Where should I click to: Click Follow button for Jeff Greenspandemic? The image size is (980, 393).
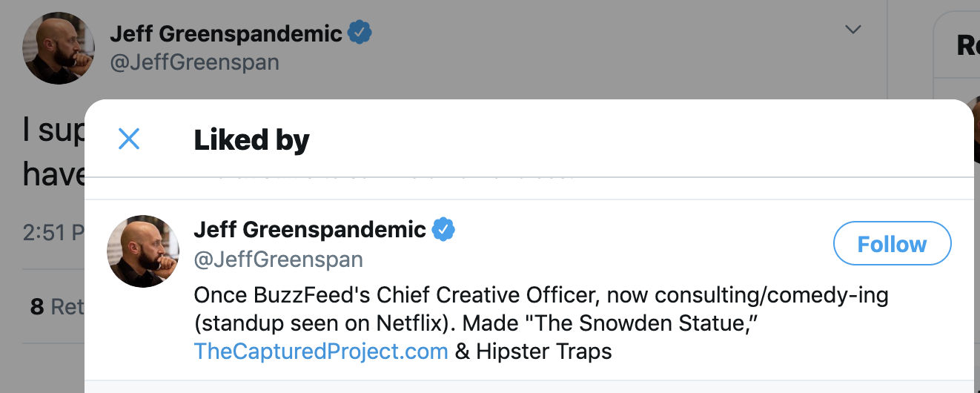click(892, 243)
